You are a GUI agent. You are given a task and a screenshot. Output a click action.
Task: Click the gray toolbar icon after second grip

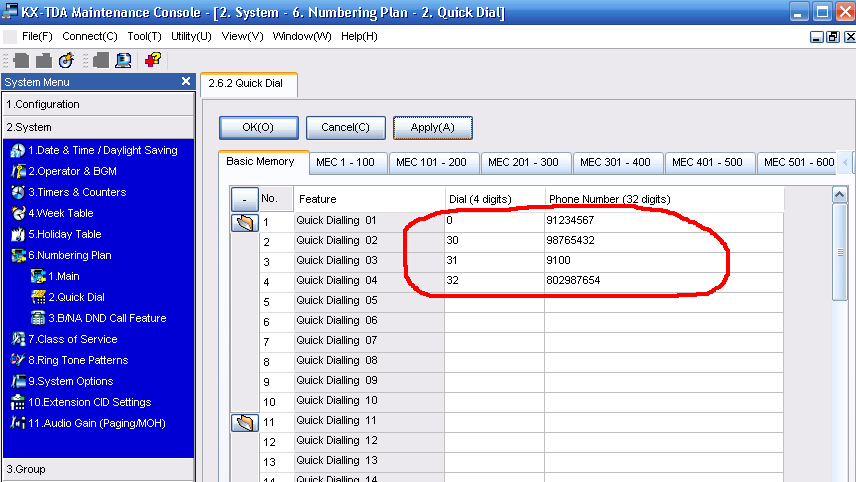(100, 61)
